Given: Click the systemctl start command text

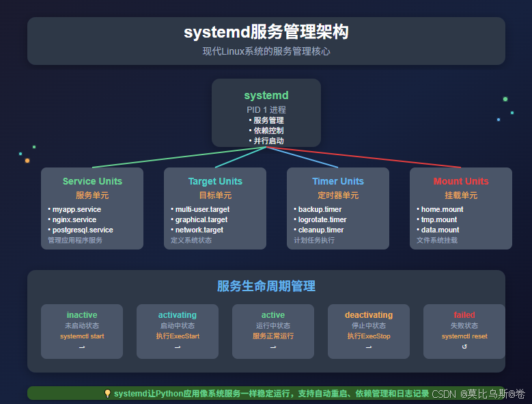Looking at the screenshot, I should click(82, 336).
